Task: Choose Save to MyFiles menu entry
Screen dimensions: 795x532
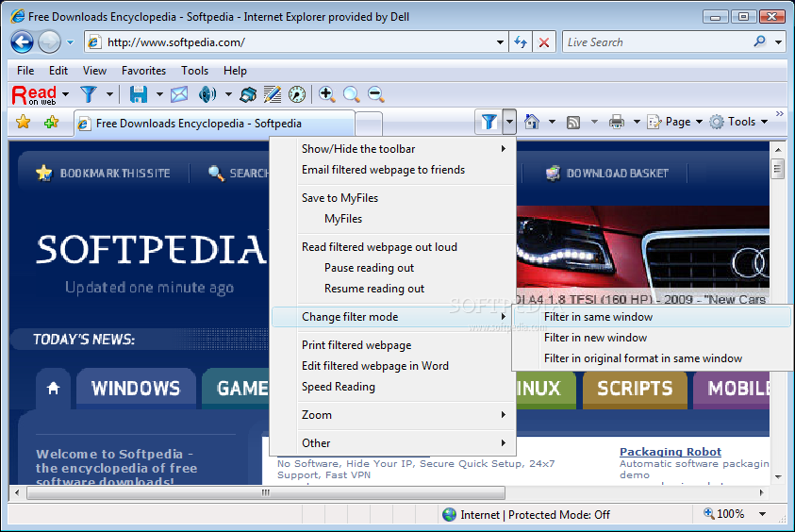Action: click(x=393, y=198)
